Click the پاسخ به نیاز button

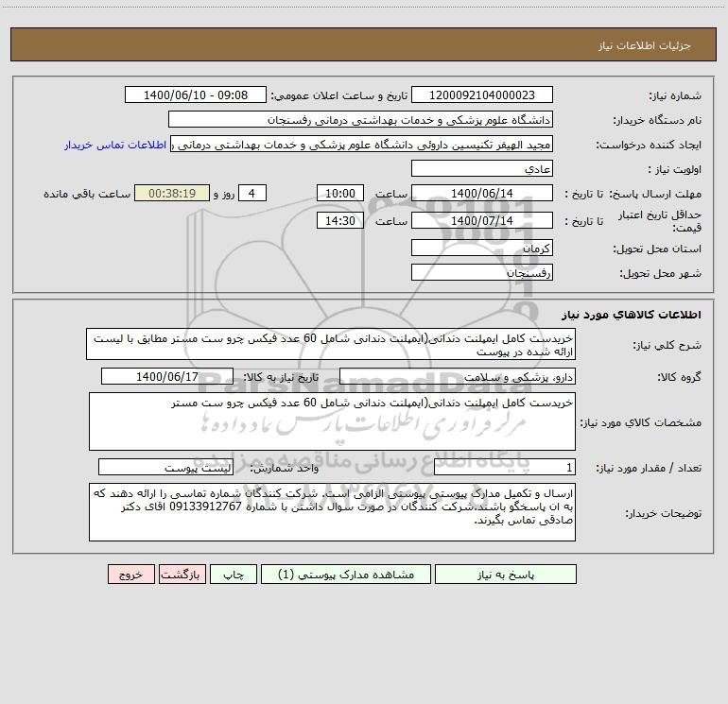[506, 575]
